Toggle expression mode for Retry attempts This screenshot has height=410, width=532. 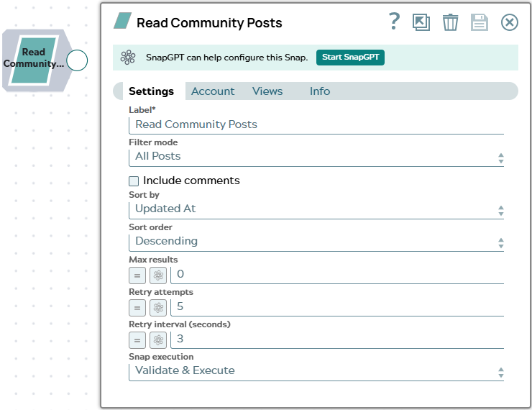point(137,308)
